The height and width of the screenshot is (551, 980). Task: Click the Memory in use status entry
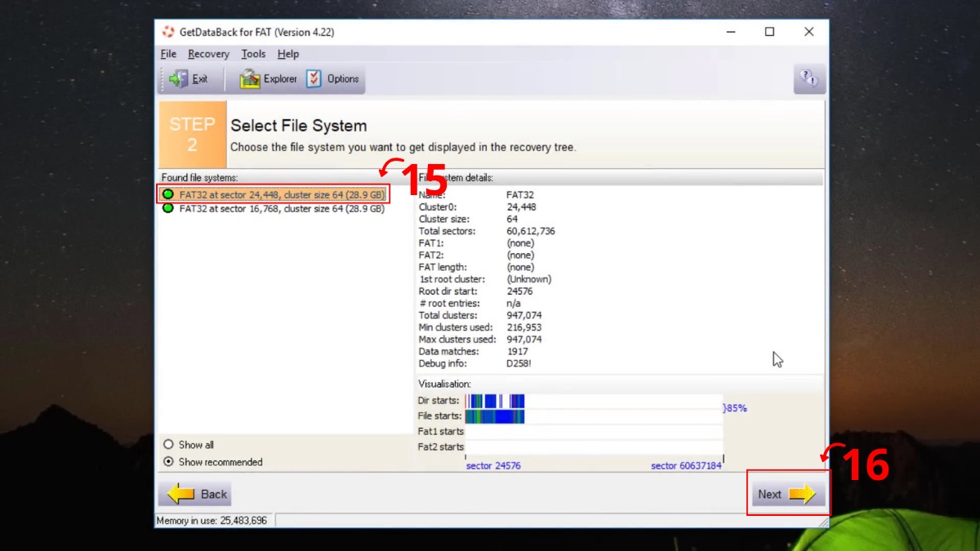click(x=214, y=521)
